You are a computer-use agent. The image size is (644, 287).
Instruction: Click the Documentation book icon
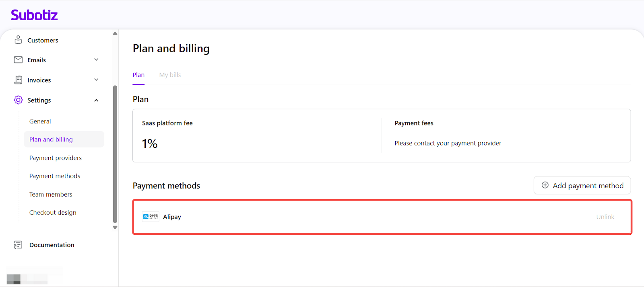coord(18,245)
